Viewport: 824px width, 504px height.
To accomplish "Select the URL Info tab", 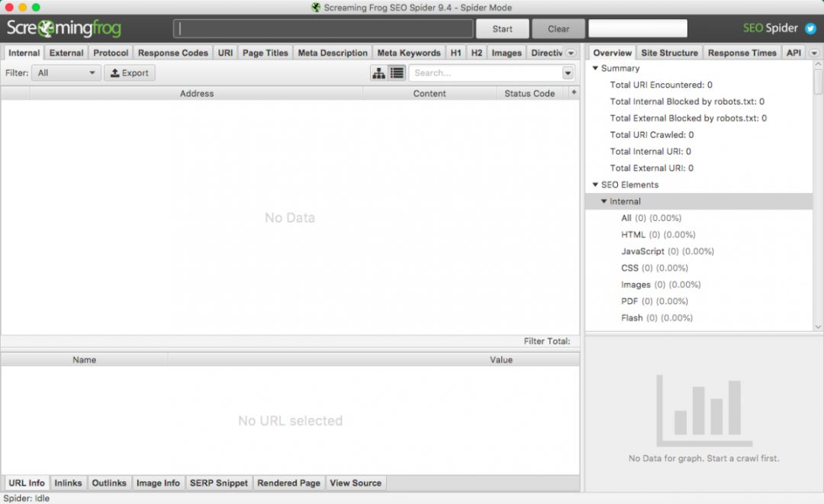I will point(27,483).
